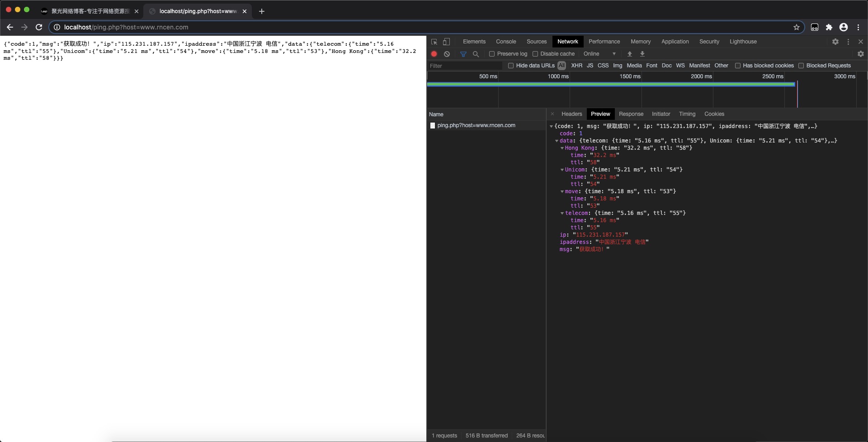
Task: Show the Headers tab of the request
Action: [571, 114]
